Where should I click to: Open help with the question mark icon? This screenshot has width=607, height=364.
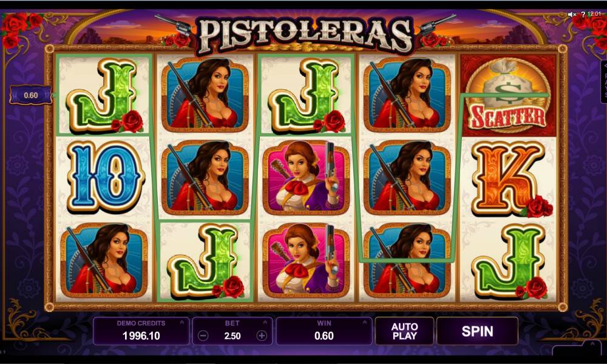click(x=583, y=15)
